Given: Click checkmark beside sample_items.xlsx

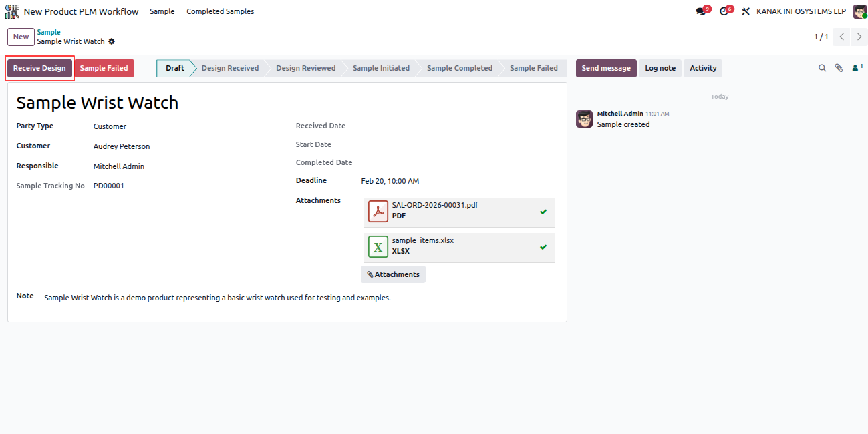Looking at the screenshot, I should 543,247.
